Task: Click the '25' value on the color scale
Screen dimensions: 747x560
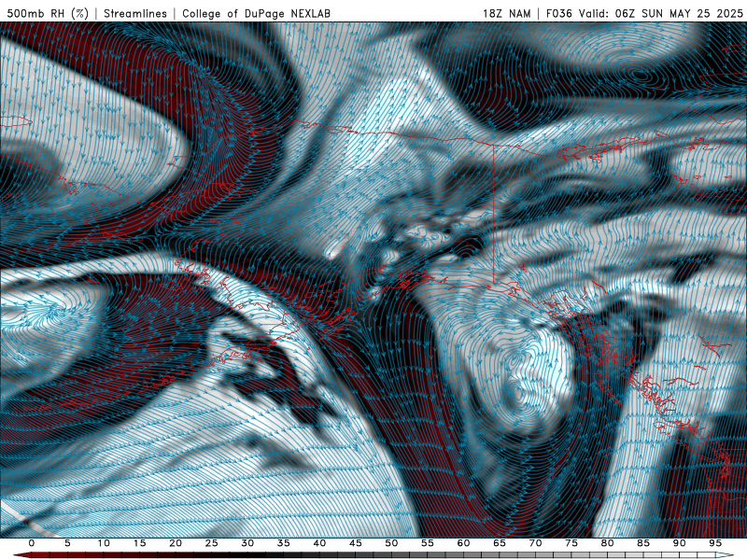Action: tap(212, 543)
